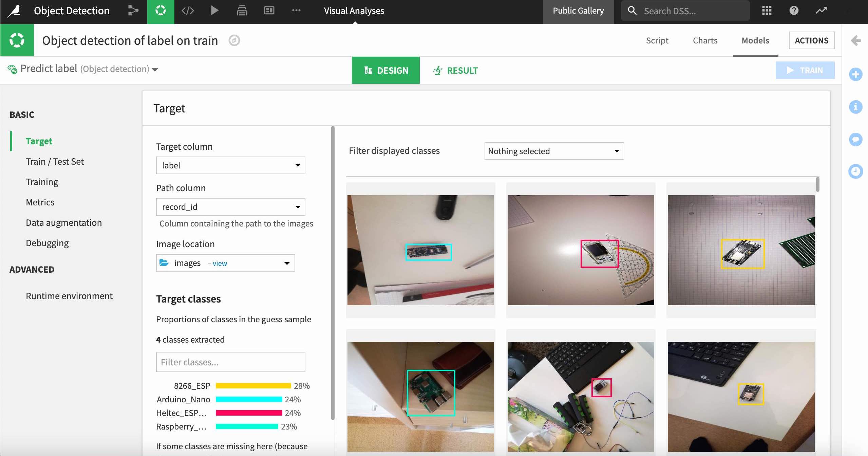Open the Flow view icon
868x456 pixels.
click(133, 11)
